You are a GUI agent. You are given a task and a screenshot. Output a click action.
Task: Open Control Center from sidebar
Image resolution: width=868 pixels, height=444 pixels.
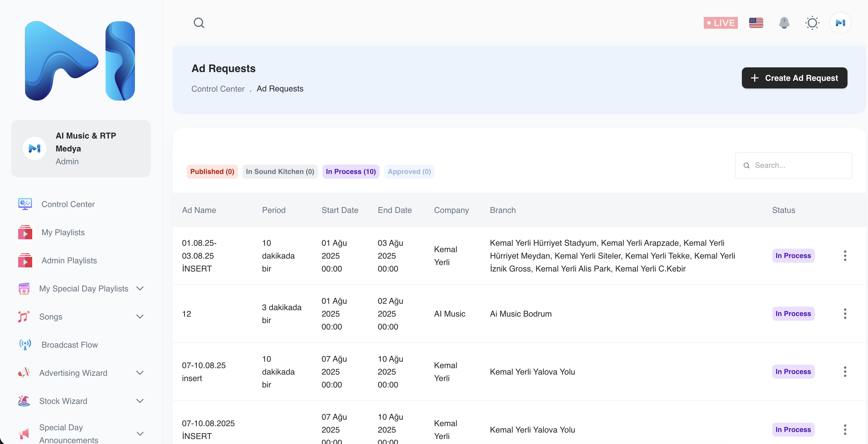pyautogui.click(x=68, y=204)
